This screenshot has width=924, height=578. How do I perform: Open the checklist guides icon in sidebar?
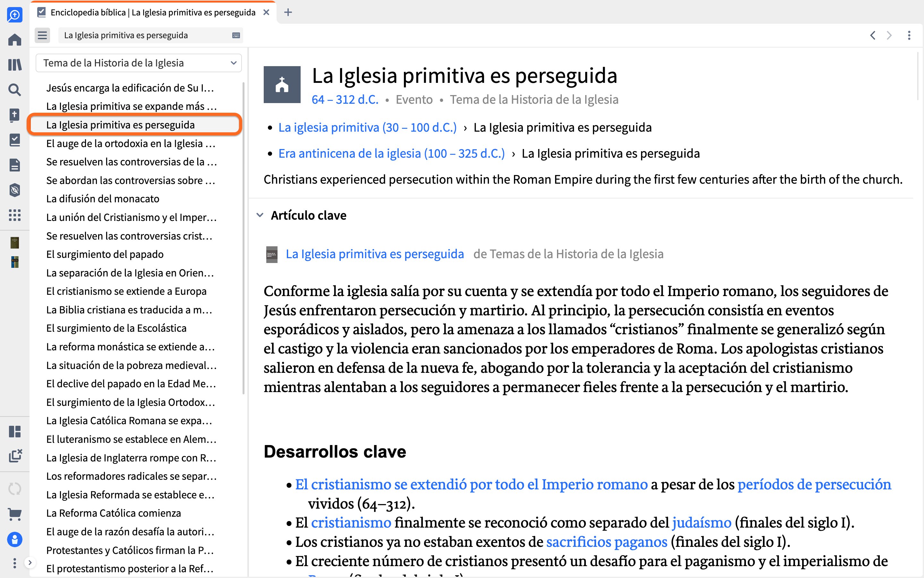click(x=14, y=140)
